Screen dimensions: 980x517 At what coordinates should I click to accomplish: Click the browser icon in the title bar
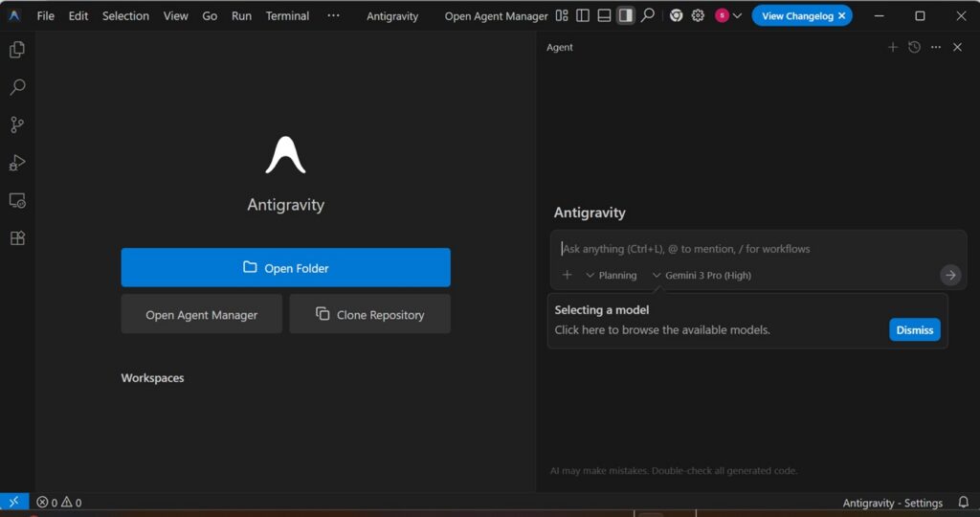(x=676, y=15)
